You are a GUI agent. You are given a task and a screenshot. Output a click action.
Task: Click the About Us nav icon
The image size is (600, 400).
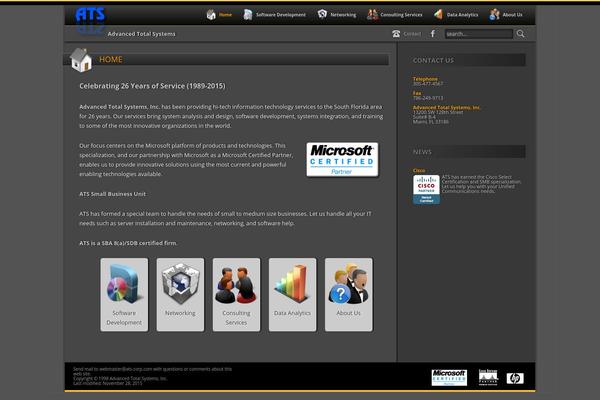click(x=494, y=15)
